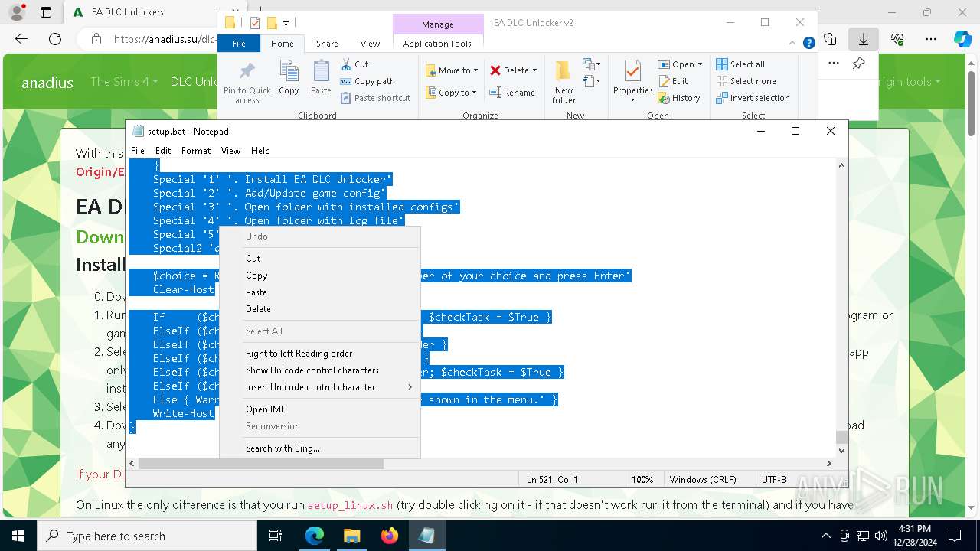Open Edit menu in Notepad

[x=163, y=151]
